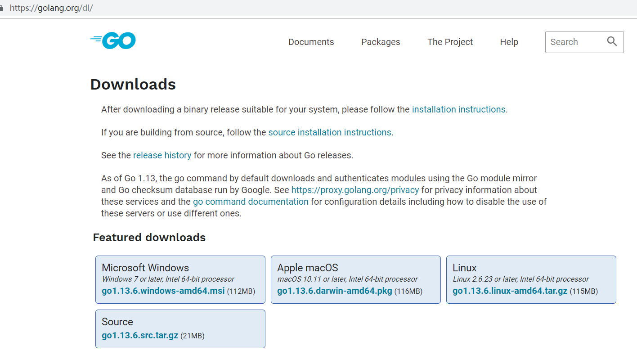
Task: Open The Project menu item
Action: pos(450,42)
